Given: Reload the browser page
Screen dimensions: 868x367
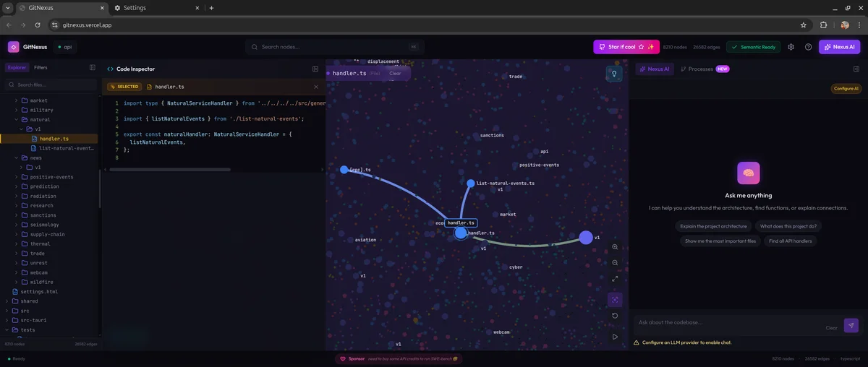Looking at the screenshot, I should pyautogui.click(x=38, y=25).
